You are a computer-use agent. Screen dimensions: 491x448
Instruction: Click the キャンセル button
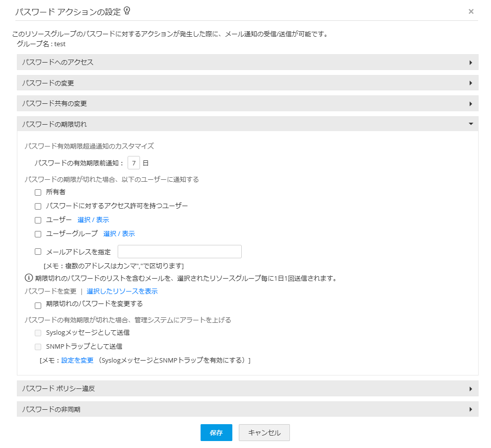coord(264,433)
